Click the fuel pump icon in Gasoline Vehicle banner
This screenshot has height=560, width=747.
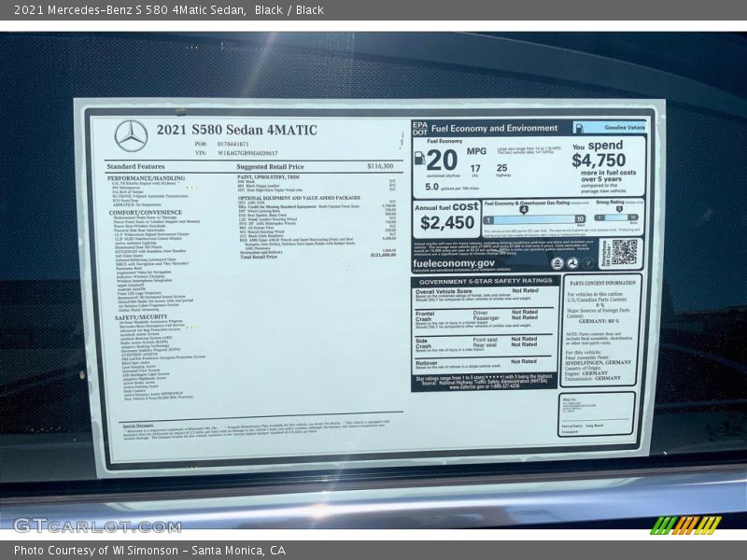tap(579, 128)
